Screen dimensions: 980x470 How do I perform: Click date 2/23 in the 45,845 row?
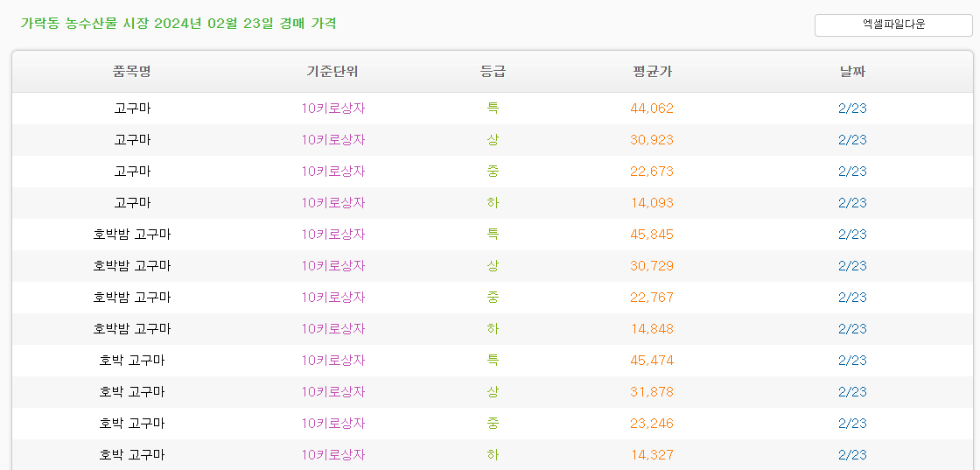[x=852, y=235]
